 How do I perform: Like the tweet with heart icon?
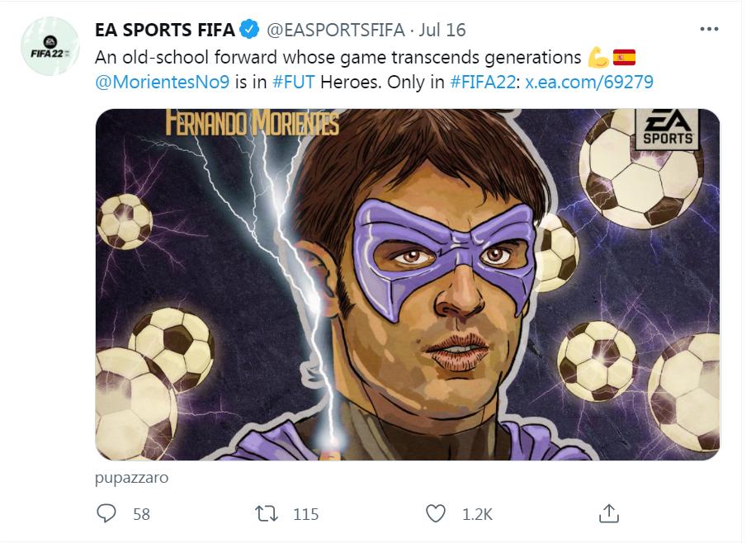[x=435, y=513]
